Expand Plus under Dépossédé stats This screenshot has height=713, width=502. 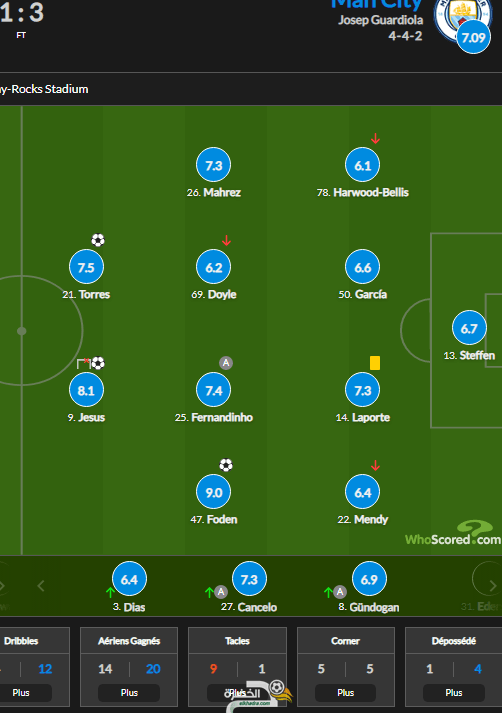click(454, 693)
